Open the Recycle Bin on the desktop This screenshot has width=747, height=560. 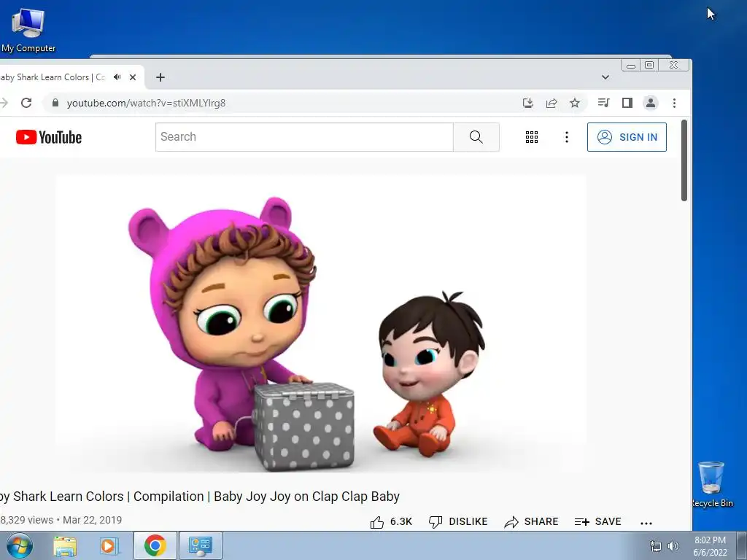(x=712, y=484)
